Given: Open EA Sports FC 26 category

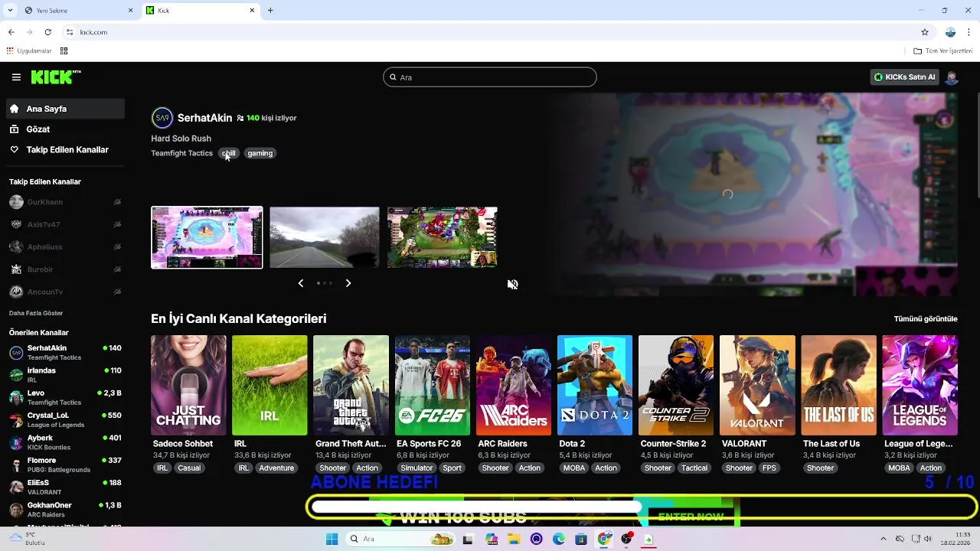Looking at the screenshot, I should click(x=433, y=385).
